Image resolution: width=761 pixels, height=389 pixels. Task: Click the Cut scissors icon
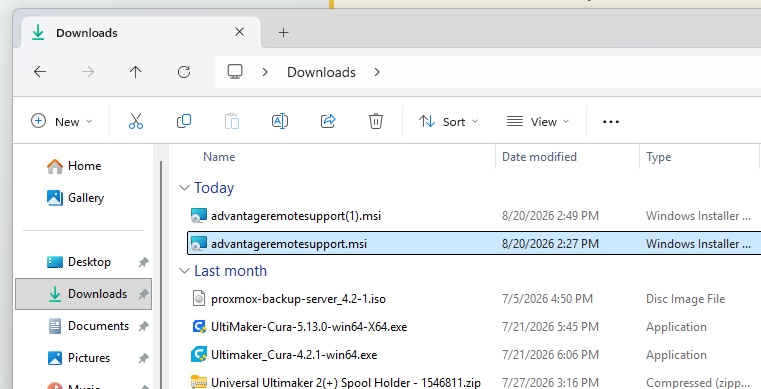click(x=136, y=121)
